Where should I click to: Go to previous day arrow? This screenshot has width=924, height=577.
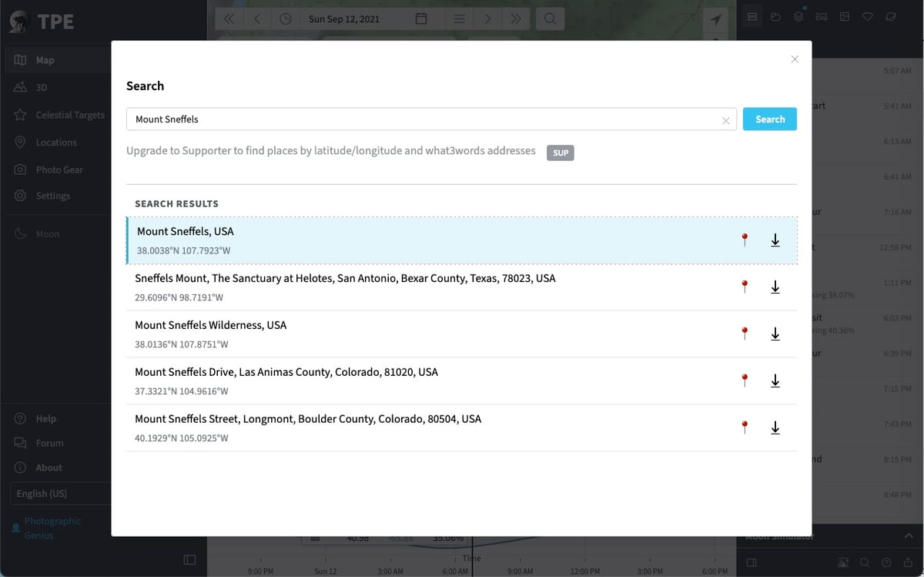click(257, 19)
